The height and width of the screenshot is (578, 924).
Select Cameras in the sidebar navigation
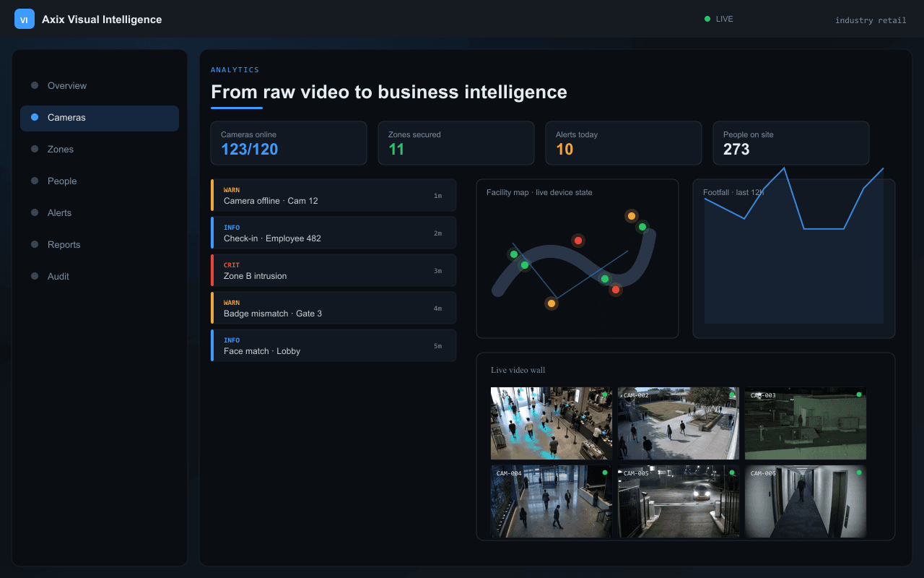pyautogui.click(x=100, y=117)
